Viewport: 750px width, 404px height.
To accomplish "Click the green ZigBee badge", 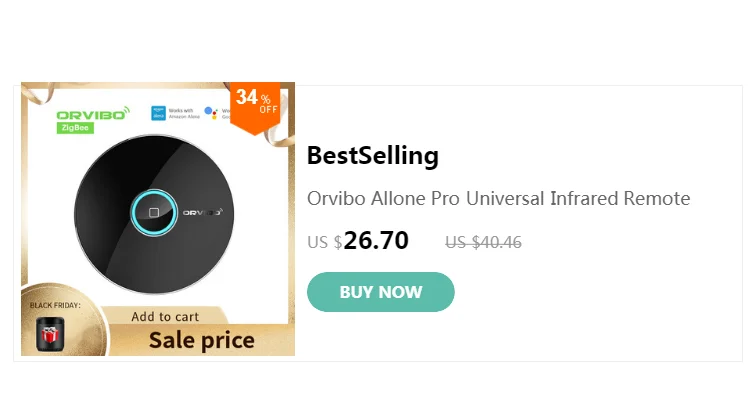I will tap(75, 128).
